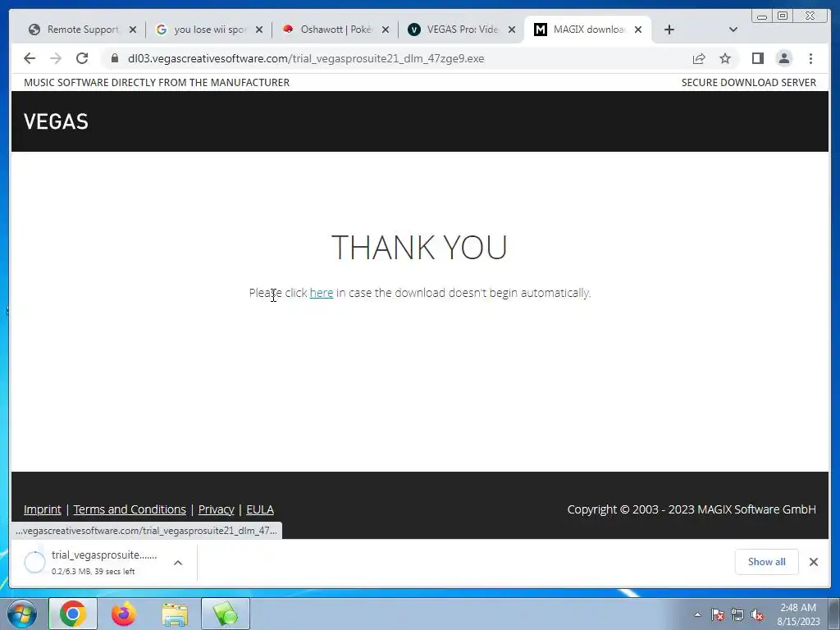Screen dimensions: 840x630
Task: Close the Oshawott tab
Action: coord(386,30)
